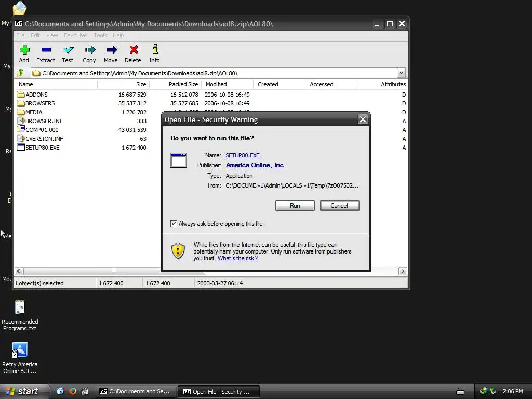Click the Add toolbar icon in 7-Zip

click(x=24, y=50)
